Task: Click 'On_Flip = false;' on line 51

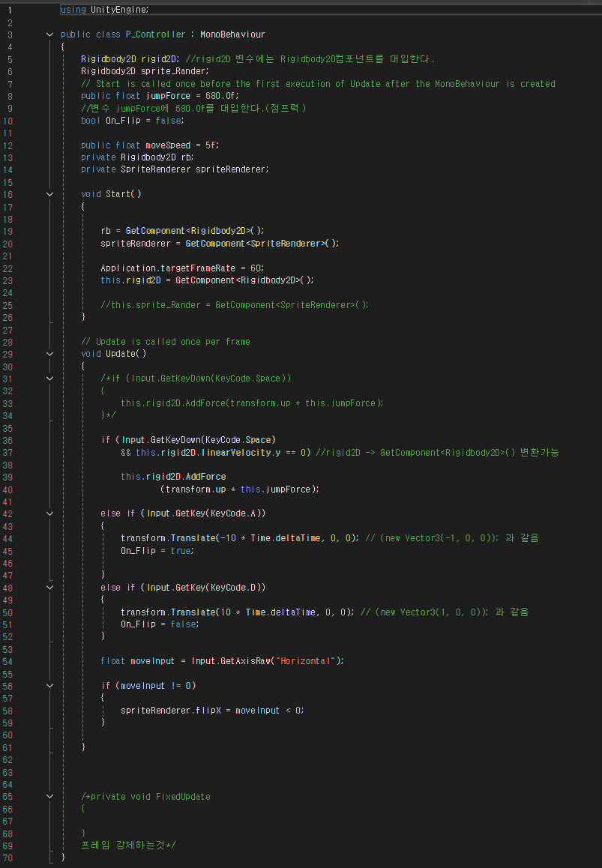Action: 160,624
